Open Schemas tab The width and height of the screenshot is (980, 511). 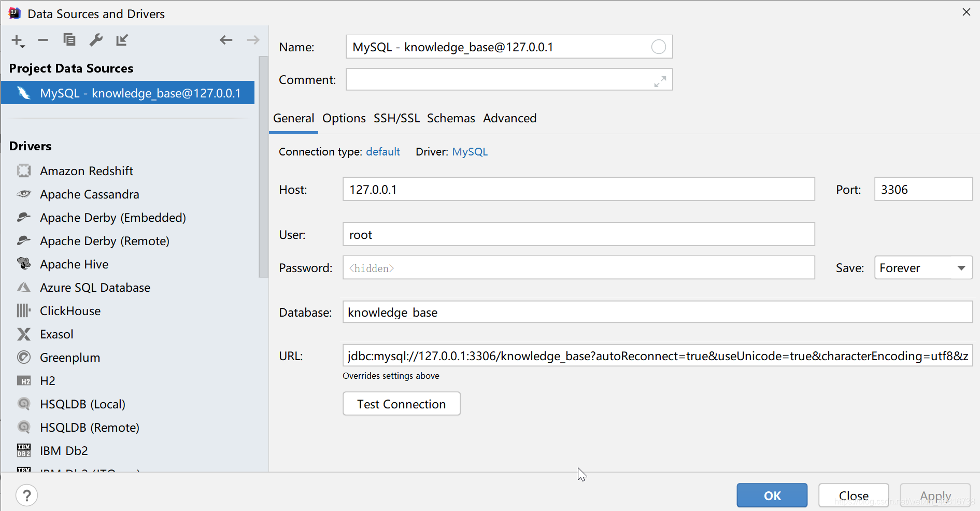451,118
